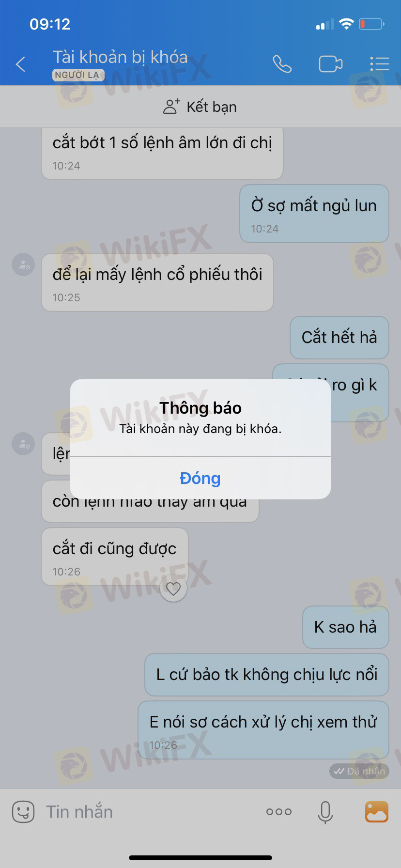Dismiss the alert with Đóng button
The width and height of the screenshot is (401, 868).
pos(200,478)
